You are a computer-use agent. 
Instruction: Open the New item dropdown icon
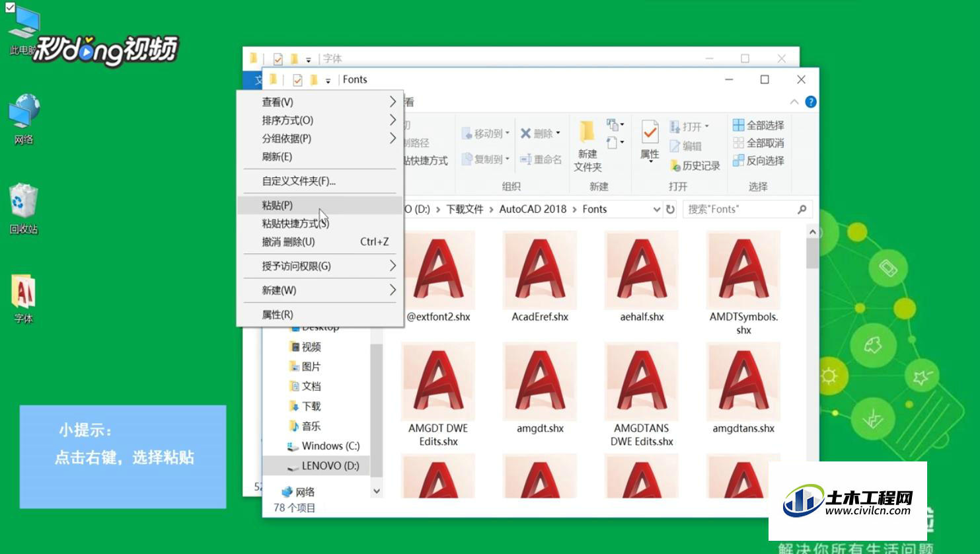coord(615,125)
